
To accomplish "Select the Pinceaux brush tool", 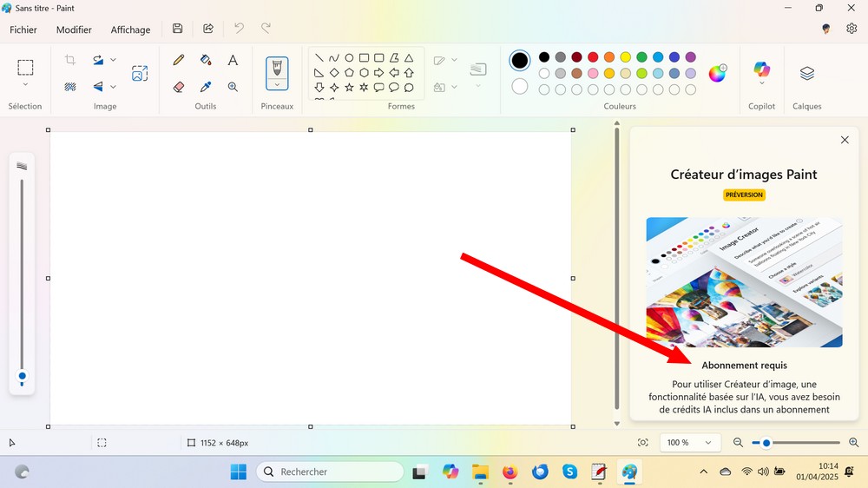I will tap(277, 68).
